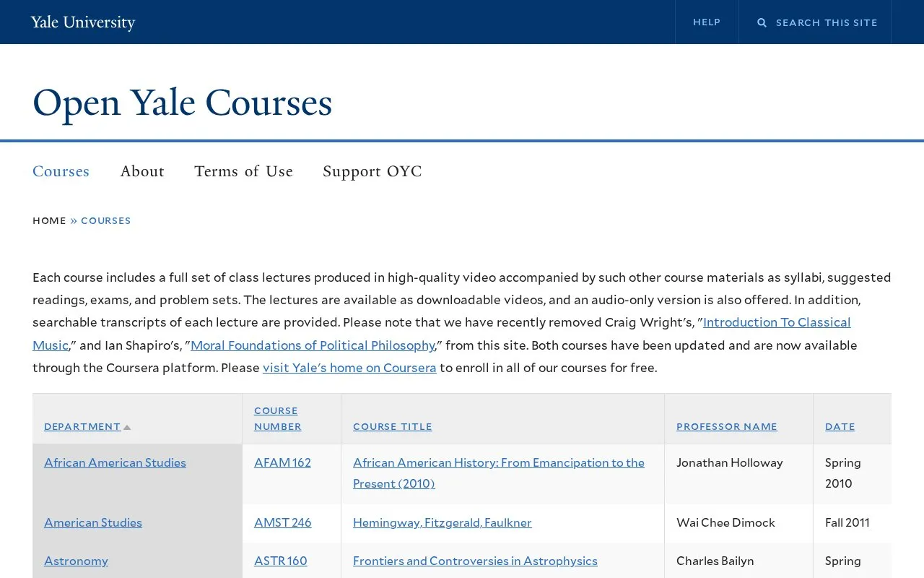Sort table by Course Title column
The width and height of the screenshot is (924, 578).
tap(393, 426)
